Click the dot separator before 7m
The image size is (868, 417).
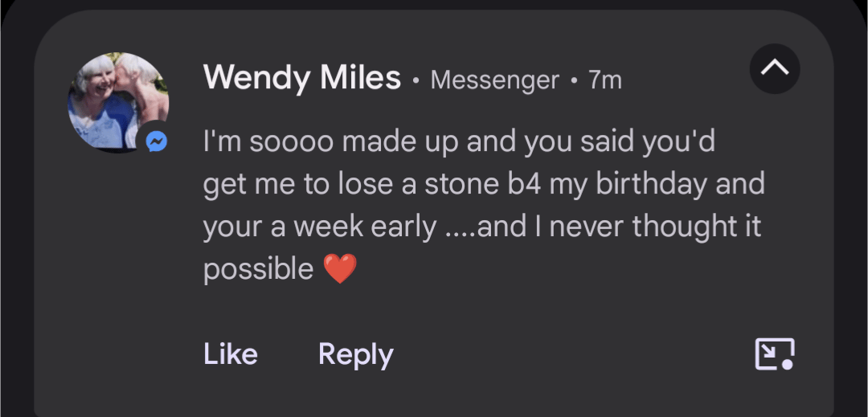[574, 81]
